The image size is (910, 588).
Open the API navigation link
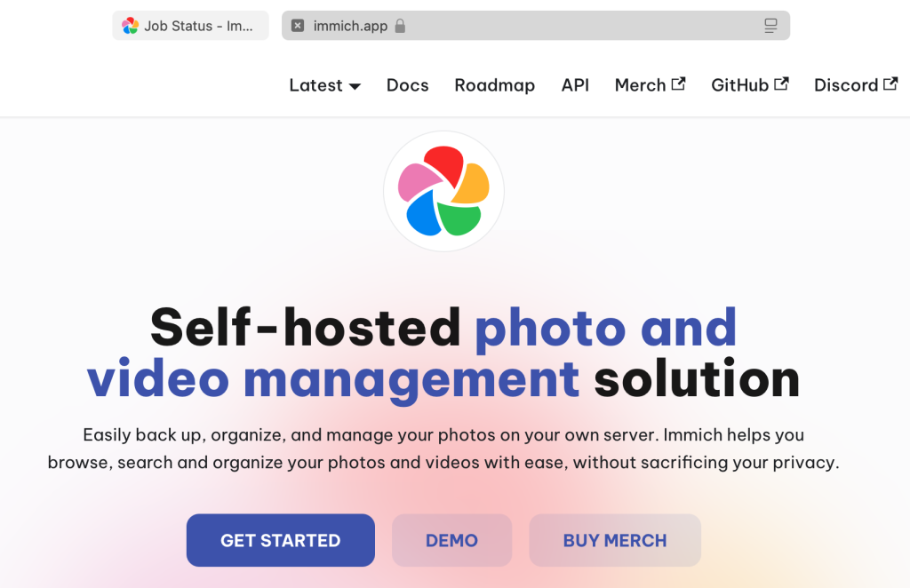pyautogui.click(x=575, y=85)
